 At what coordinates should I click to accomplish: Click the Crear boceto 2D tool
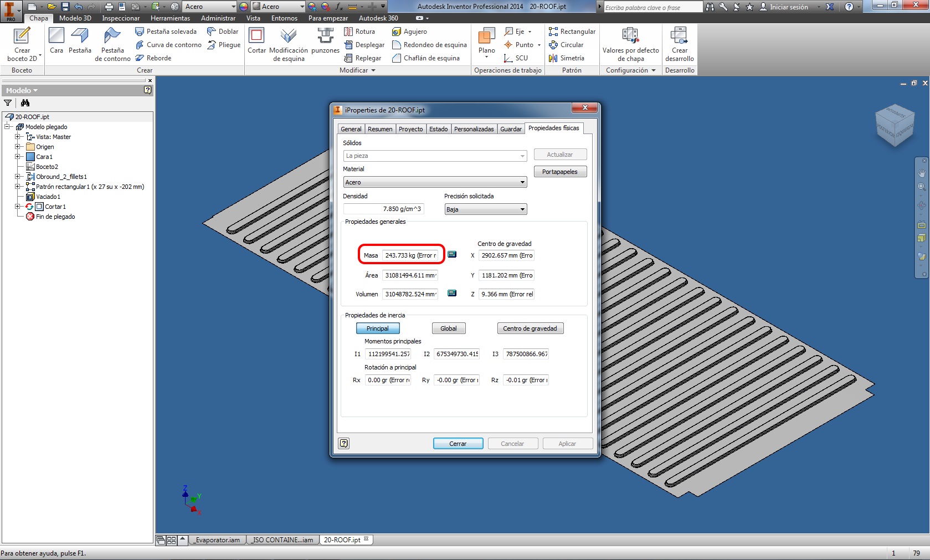coord(22,44)
